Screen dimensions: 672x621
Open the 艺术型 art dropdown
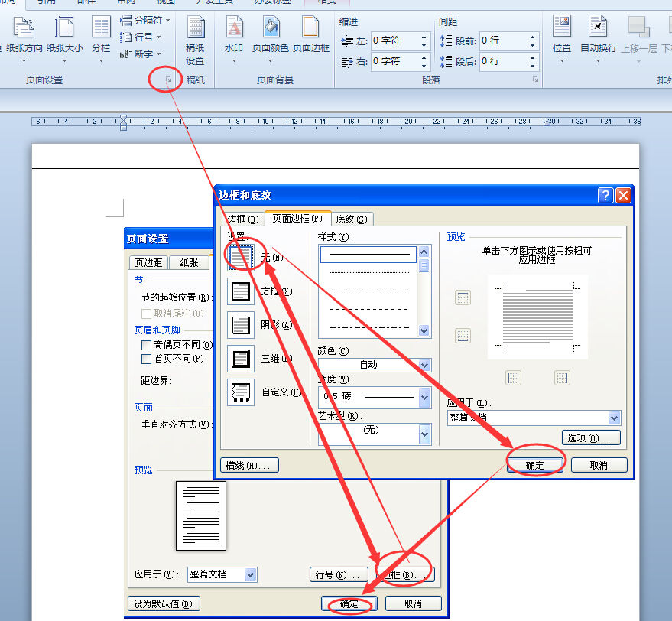click(x=424, y=434)
